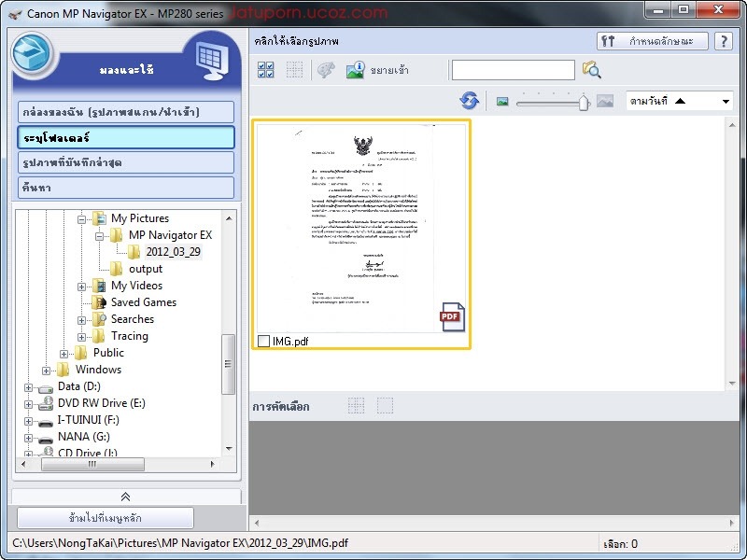This screenshot has height=560, width=747.
Task: Select the ระบุโฟลเดอร์ menu item
Action: 126,137
